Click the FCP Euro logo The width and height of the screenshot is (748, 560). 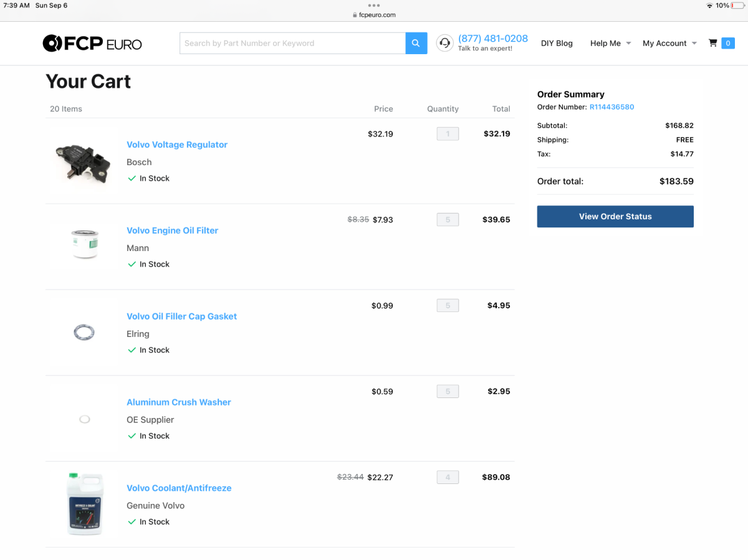tap(92, 43)
